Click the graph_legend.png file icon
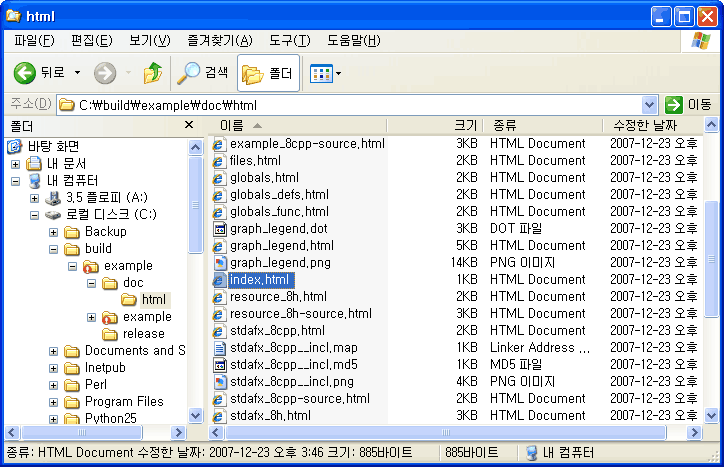 pos(219,263)
